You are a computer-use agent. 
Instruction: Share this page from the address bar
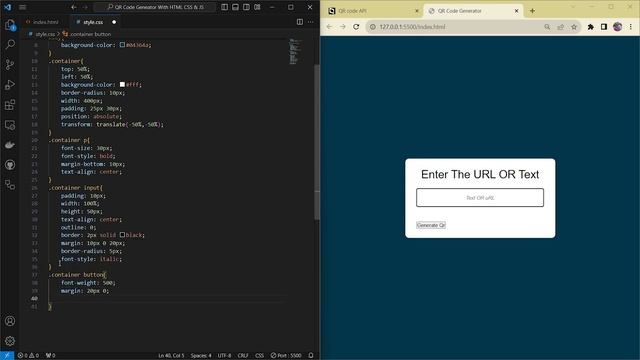[x=560, y=27]
